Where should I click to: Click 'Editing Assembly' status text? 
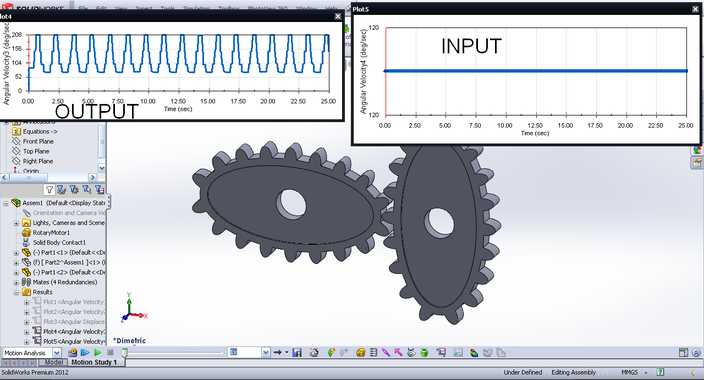coord(573,372)
